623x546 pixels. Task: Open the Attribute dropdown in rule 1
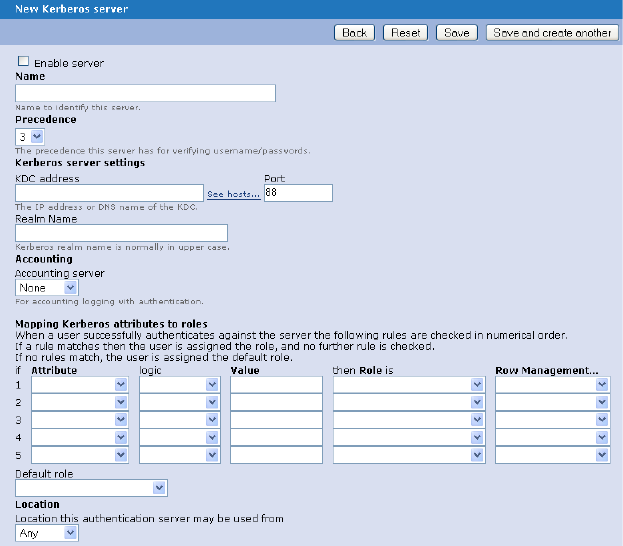tap(80, 385)
